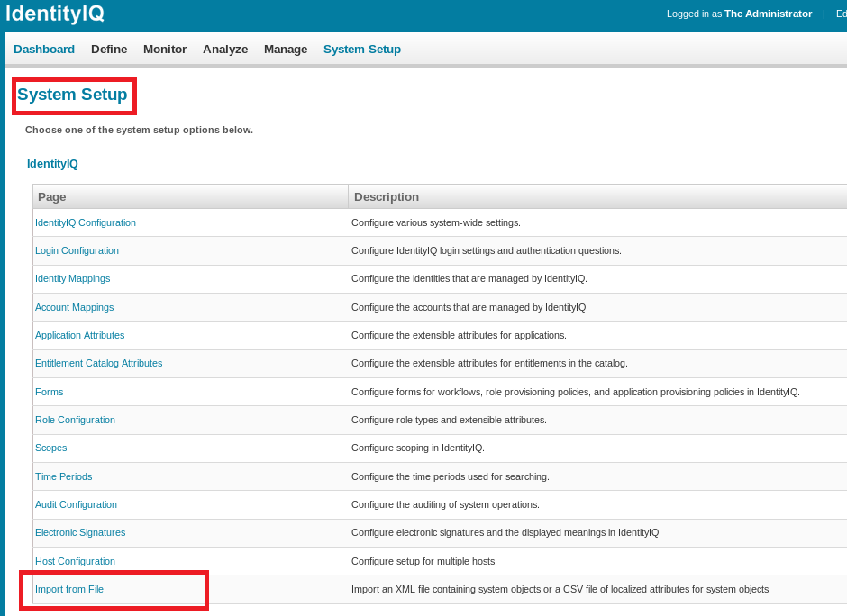Open the Scopes link

click(x=50, y=448)
